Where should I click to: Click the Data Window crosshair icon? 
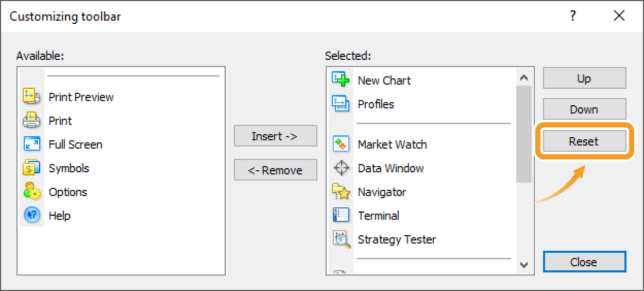(341, 168)
